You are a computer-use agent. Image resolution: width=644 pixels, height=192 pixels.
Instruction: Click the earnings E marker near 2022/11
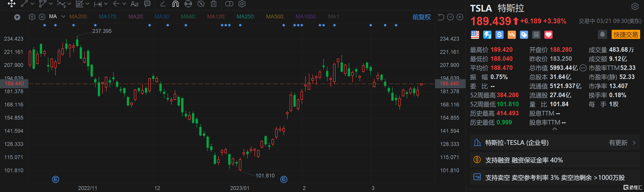pyautogui.click(x=55, y=179)
